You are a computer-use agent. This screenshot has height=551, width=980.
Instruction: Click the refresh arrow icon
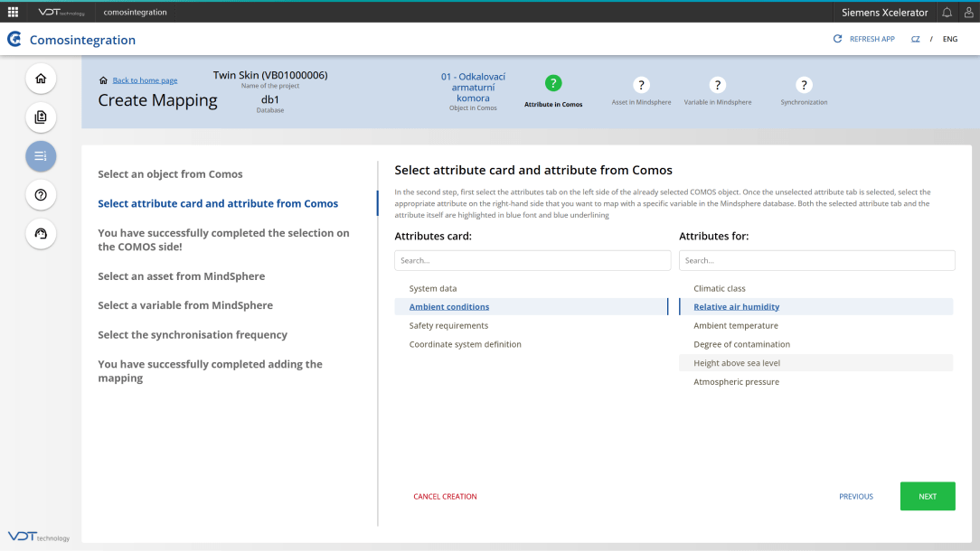click(837, 39)
